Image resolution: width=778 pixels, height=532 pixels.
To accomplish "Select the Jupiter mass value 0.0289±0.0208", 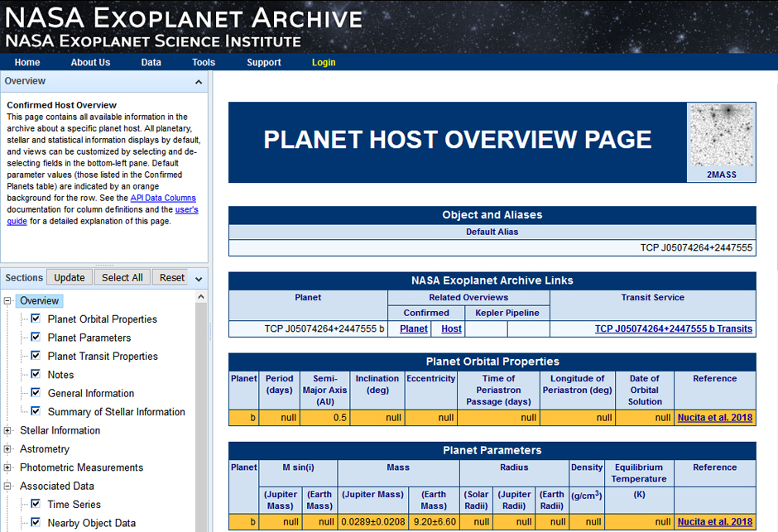I will tap(373, 521).
